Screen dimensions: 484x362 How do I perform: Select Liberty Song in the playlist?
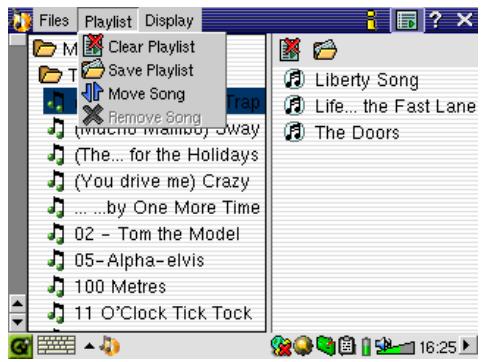(367, 80)
